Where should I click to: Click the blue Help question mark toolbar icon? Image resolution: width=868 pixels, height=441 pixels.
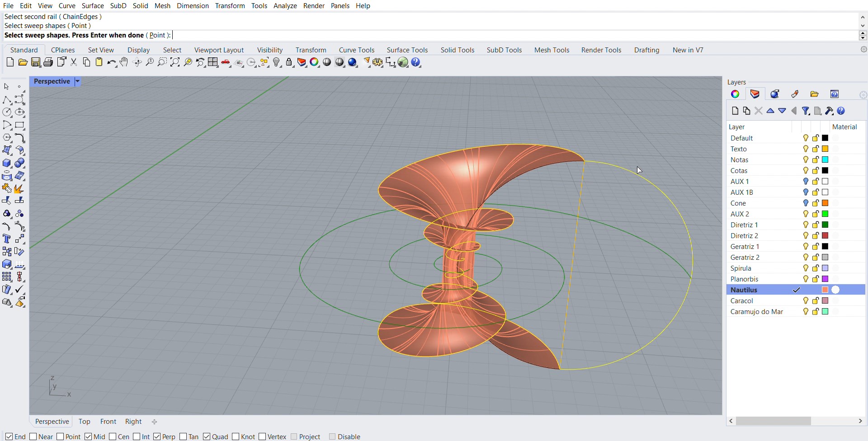pos(416,62)
